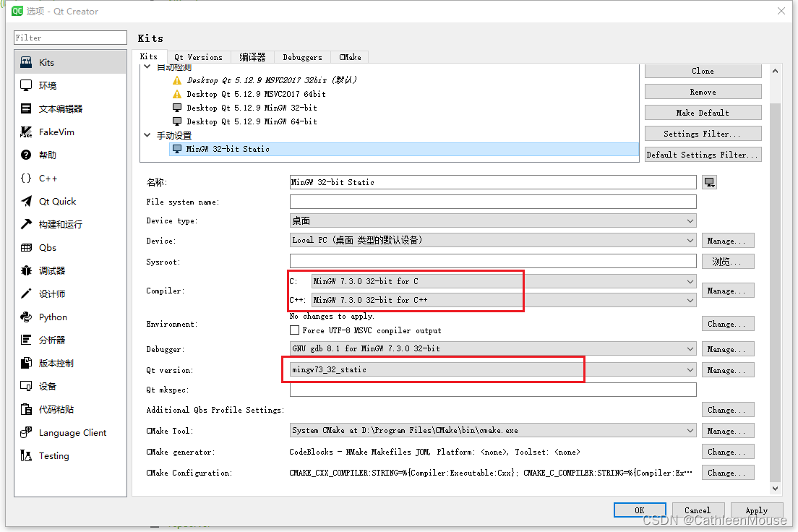Image resolution: width=798 pixels, height=532 pixels.
Task: Switch to the Debuggers tab
Action: (x=303, y=58)
